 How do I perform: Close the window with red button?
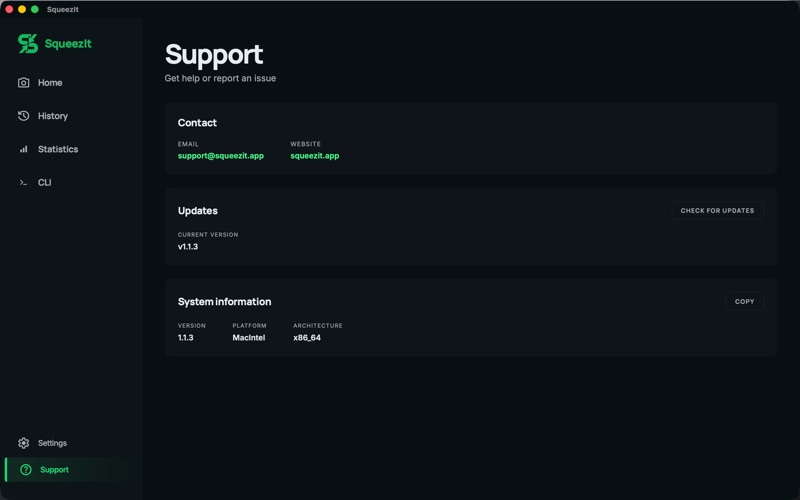[9, 9]
